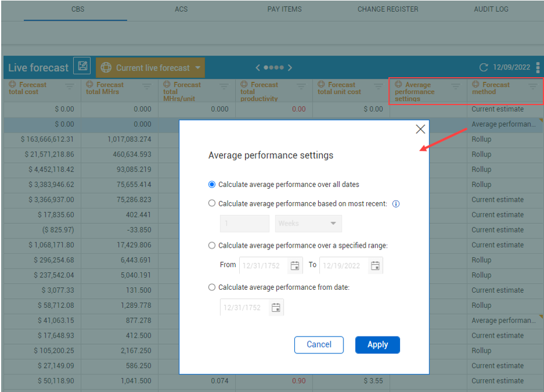This screenshot has height=392, width=544.
Task: Click the Apply button
Action: point(377,345)
